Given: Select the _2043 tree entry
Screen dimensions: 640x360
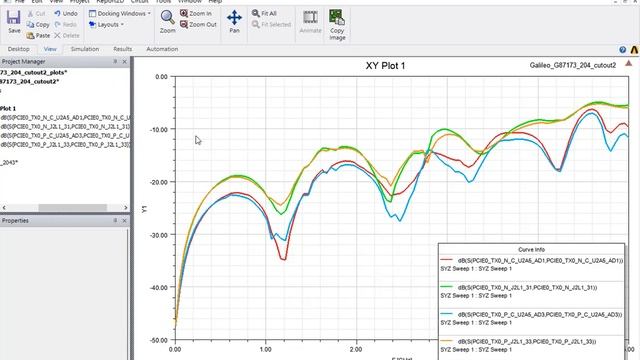Looking at the screenshot, I should (9, 162).
